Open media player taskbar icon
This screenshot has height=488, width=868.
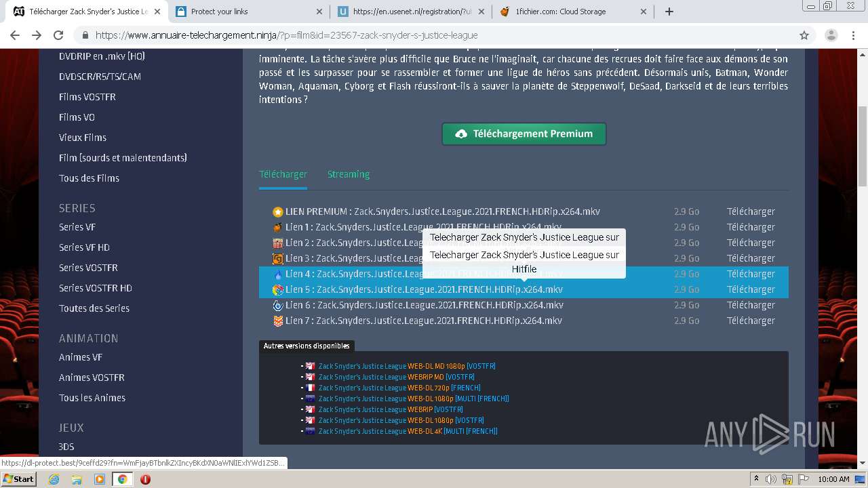(x=100, y=479)
